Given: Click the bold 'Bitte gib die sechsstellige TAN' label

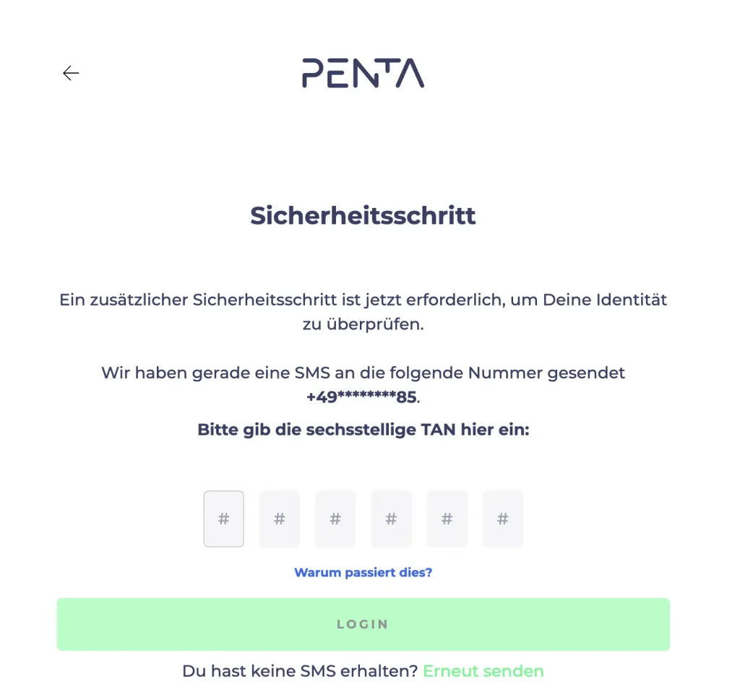Looking at the screenshot, I should 363,431.
